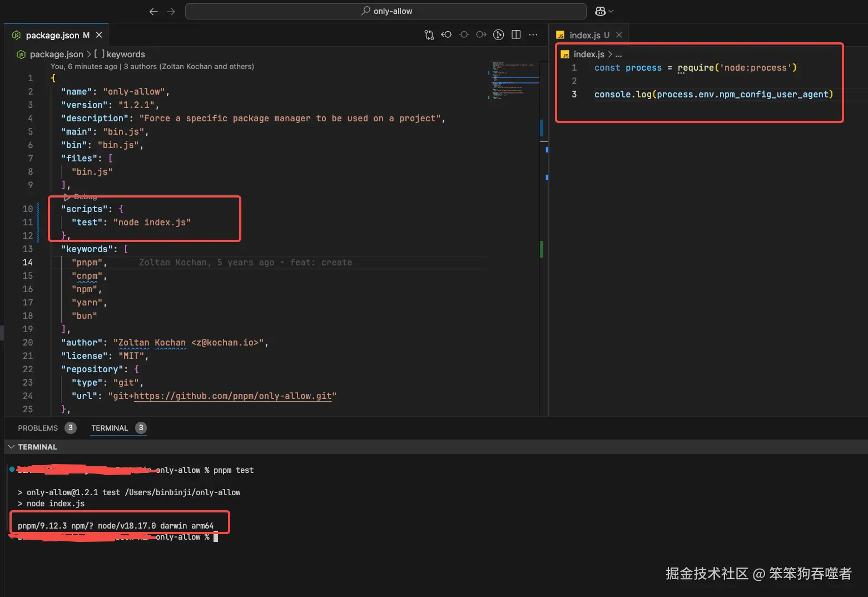Close the package.json tab
The image size is (868, 597).
99,35
